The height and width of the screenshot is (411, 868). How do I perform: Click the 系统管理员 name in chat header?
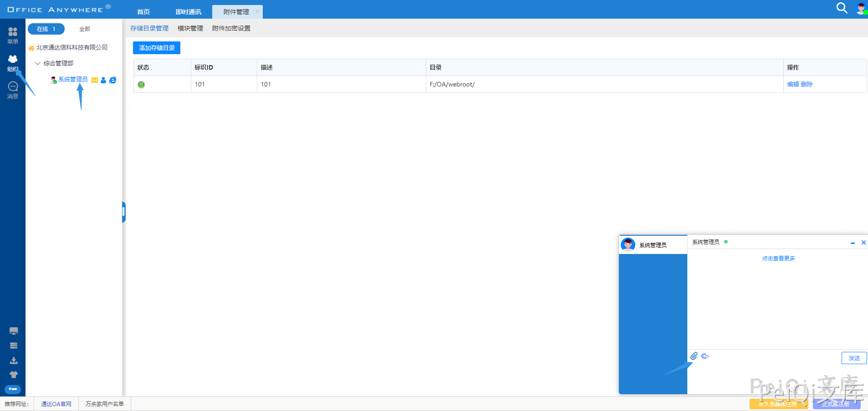click(706, 242)
